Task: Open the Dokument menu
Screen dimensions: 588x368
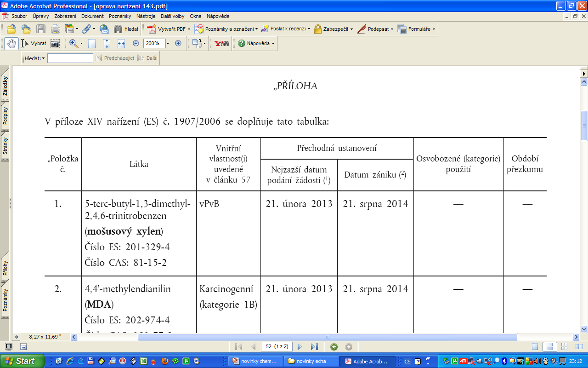Action: coord(92,16)
